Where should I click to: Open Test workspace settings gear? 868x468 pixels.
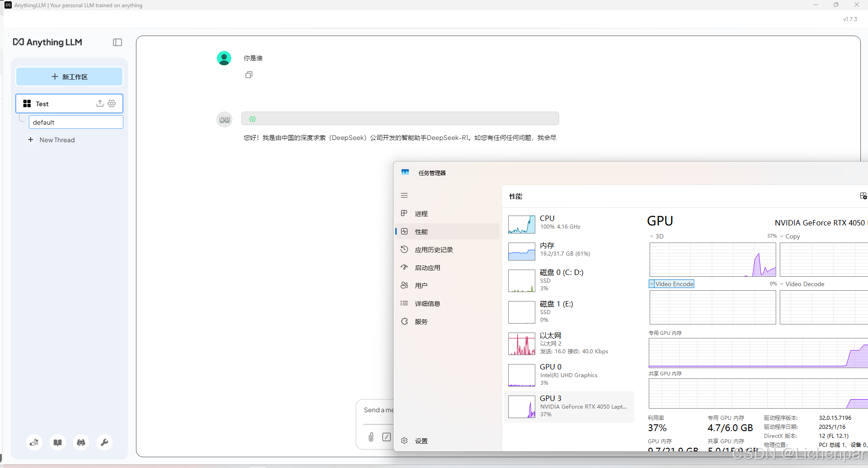tap(112, 103)
